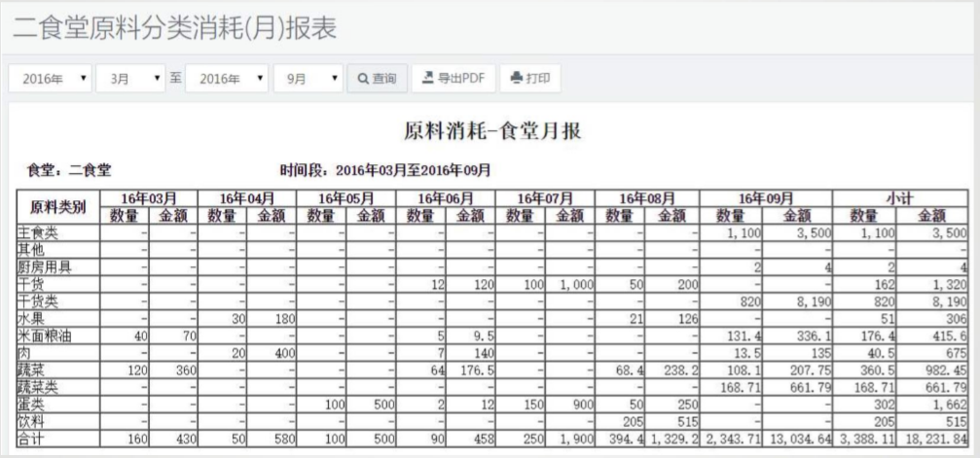Viewport: 980px width, 458px height.
Task: Click the 1,329.2 August total amount
Action: click(675, 439)
